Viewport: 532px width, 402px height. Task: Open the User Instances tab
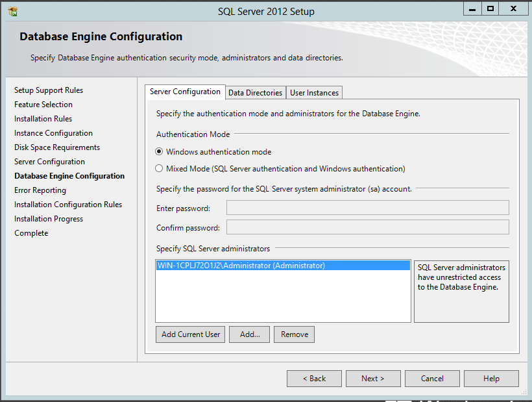[314, 93]
